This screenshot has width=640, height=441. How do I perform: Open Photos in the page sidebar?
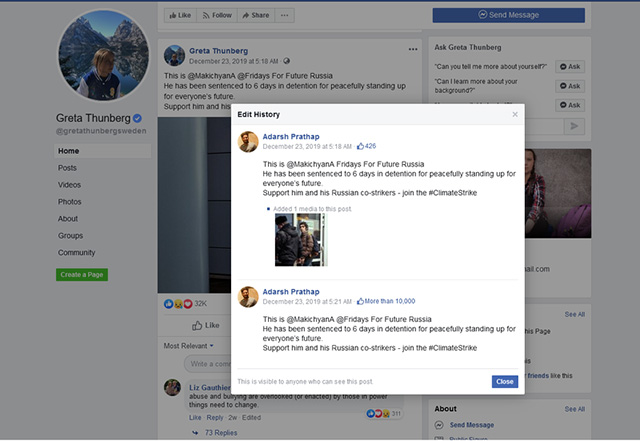tap(69, 202)
